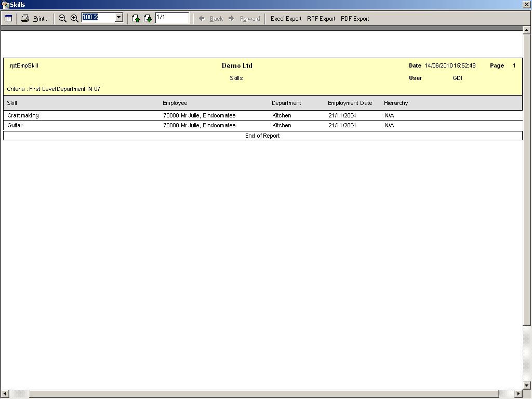532x399 pixels.
Task: Click the Print button
Action: [x=35, y=18]
